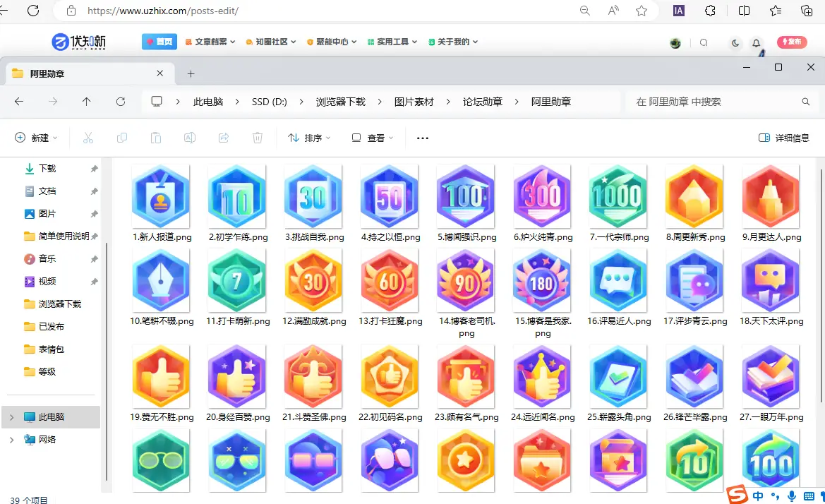This screenshot has width=825, height=504.
Task: Click the red 发布 button
Action: pyautogui.click(x=791, y=42)
